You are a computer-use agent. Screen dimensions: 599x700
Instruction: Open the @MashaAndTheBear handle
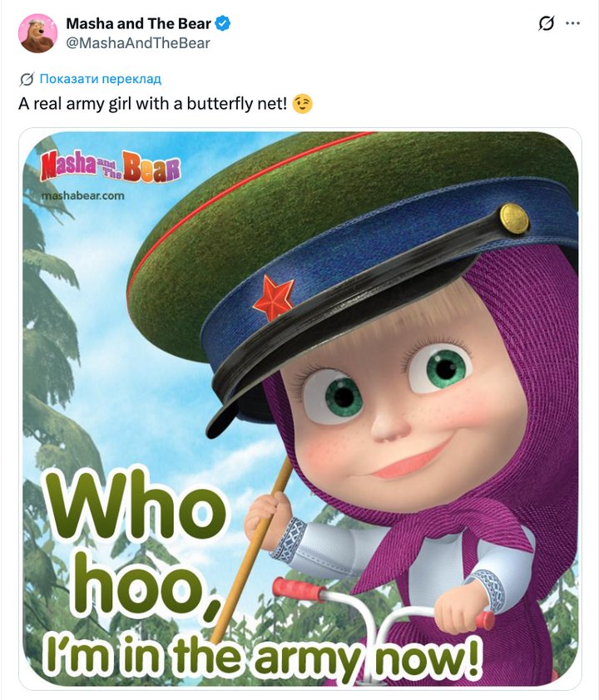[x=138, y=43]
